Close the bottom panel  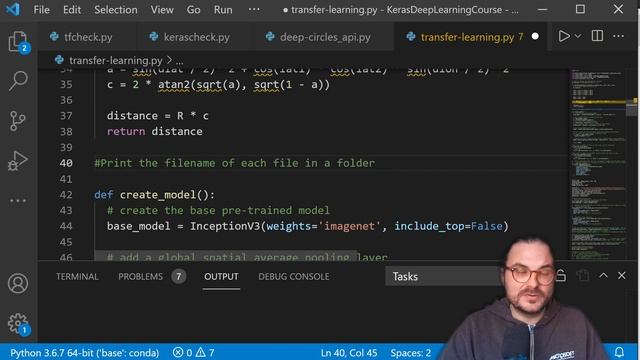pos(622,276)
